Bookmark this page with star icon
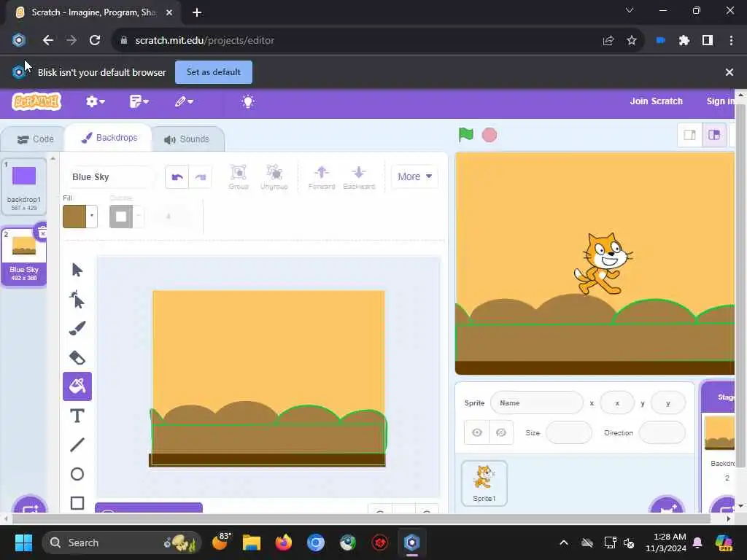The width and height of the screenshot is (747, 560). (632, 41)
